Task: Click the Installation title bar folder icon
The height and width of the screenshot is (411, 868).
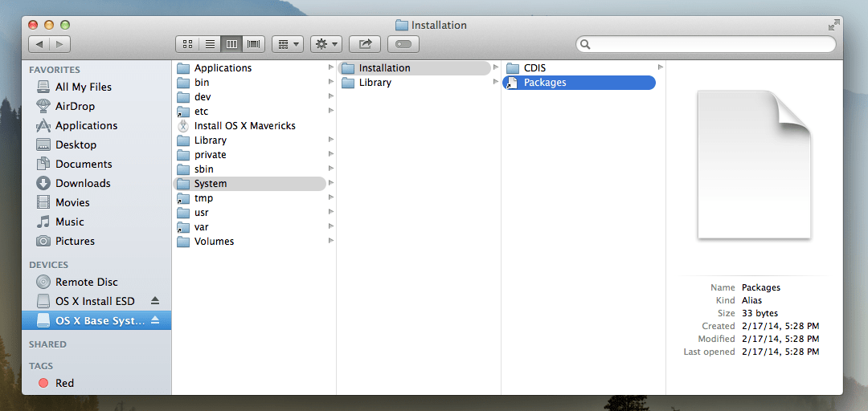Action: point(402,26)
